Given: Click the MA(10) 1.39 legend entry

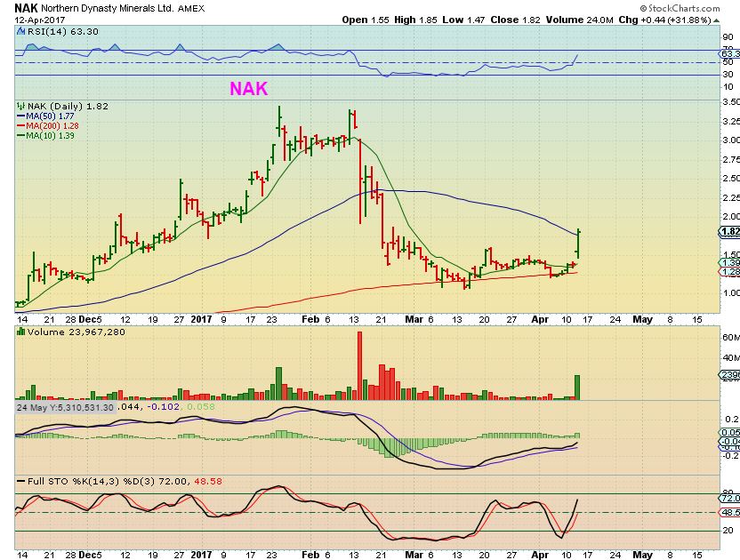Looking at the screenshot, I should [x=45, y=136].
